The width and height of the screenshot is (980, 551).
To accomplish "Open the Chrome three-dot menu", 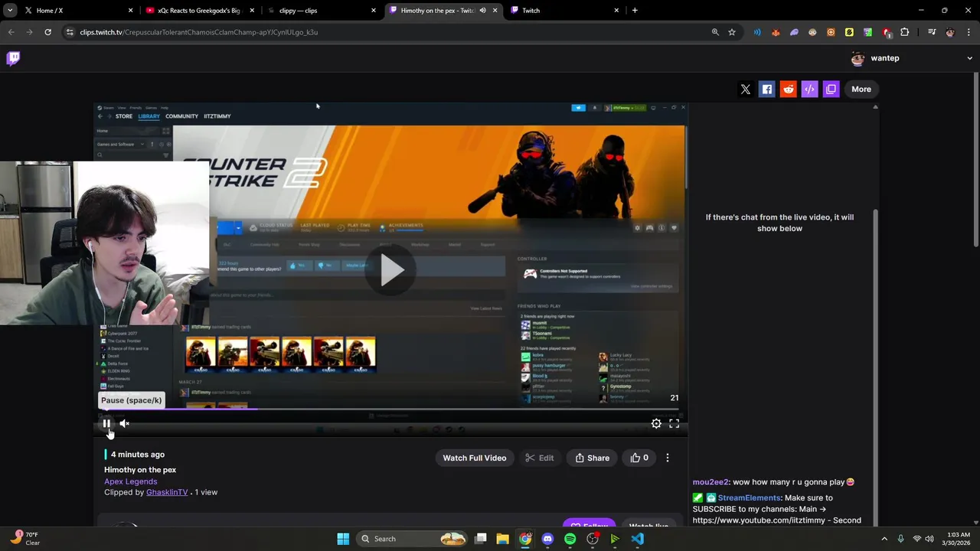I will [x=969, y=32].
